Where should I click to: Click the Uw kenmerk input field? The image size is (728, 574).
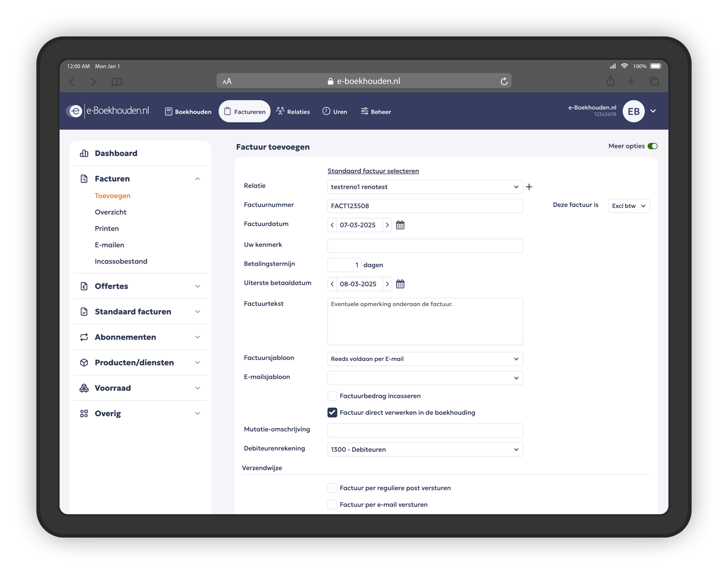[x=425, y=246]
